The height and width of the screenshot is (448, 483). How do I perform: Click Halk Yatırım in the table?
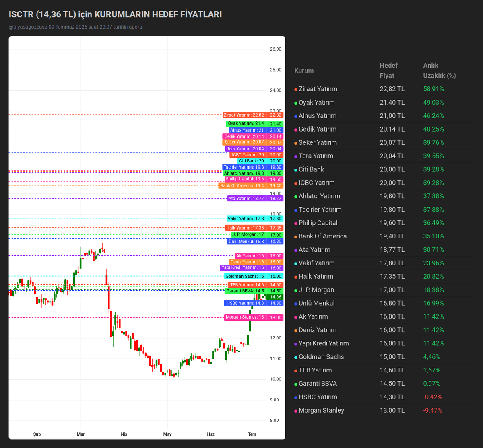(316, 276)
